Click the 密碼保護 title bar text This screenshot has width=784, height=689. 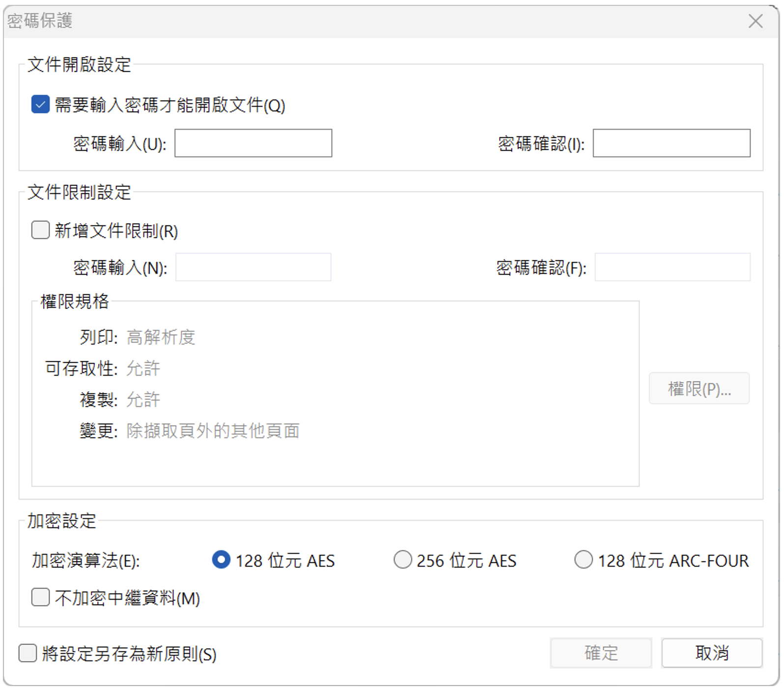point(40,21)
